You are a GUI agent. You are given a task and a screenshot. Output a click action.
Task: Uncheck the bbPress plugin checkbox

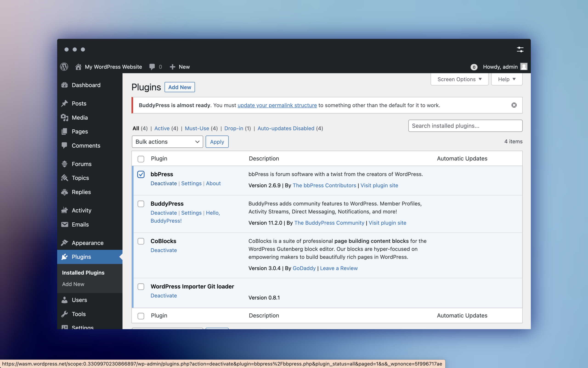pyautogui.click(x=141, y=174)
